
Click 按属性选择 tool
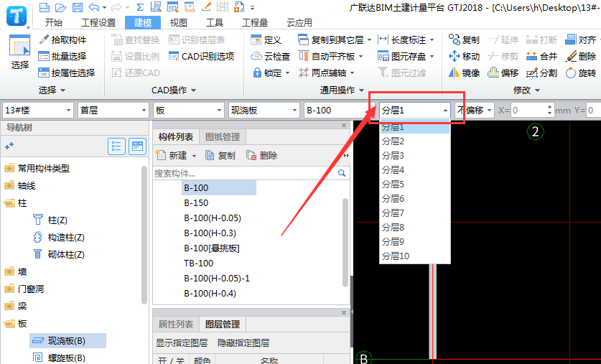click(x=67, y=73)
